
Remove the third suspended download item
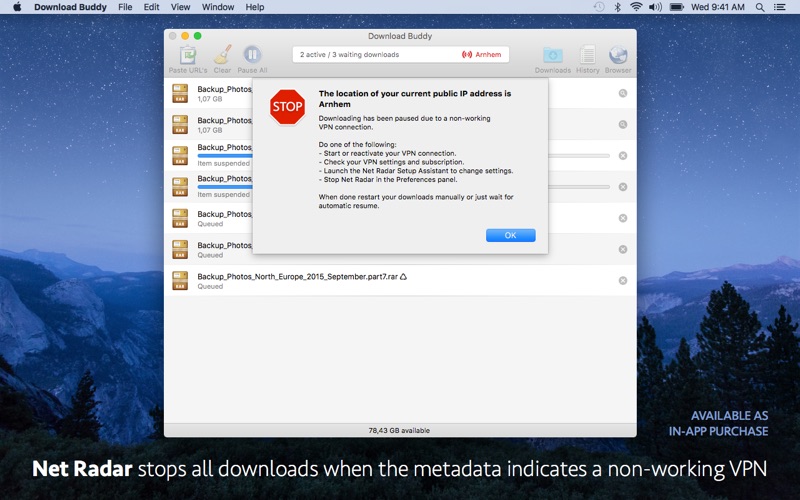coord(622,156)
